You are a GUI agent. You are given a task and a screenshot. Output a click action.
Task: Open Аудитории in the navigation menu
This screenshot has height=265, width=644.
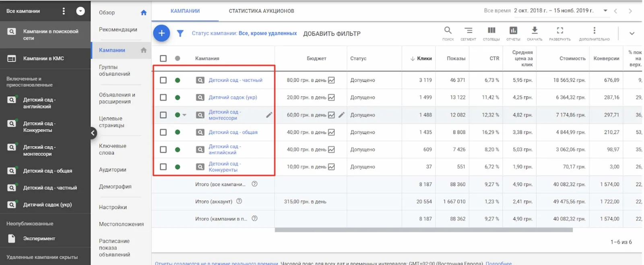tap(113, 170)
